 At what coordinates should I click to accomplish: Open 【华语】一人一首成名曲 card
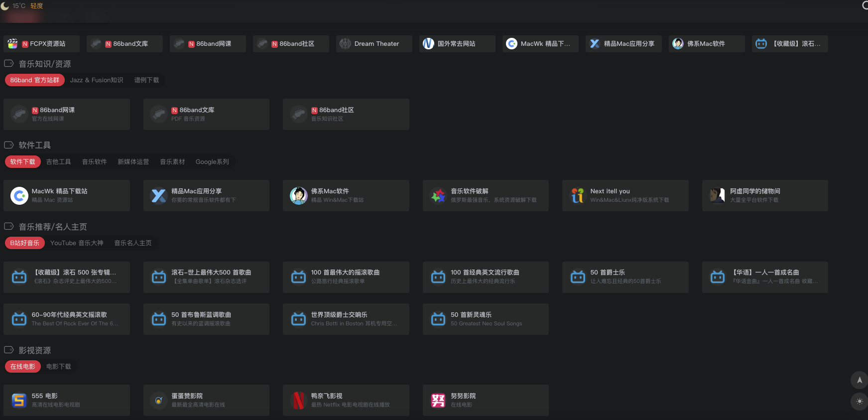(765, 277)
